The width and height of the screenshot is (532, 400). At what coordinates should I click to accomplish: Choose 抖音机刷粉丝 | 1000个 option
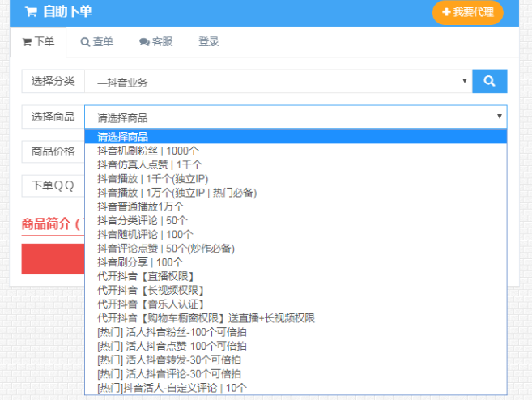tap(296, 151)
